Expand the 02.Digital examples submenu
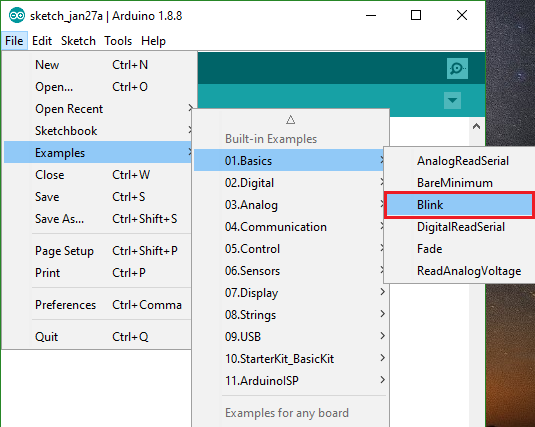Viewport: 535px width, 427px height. click(290, 183)
